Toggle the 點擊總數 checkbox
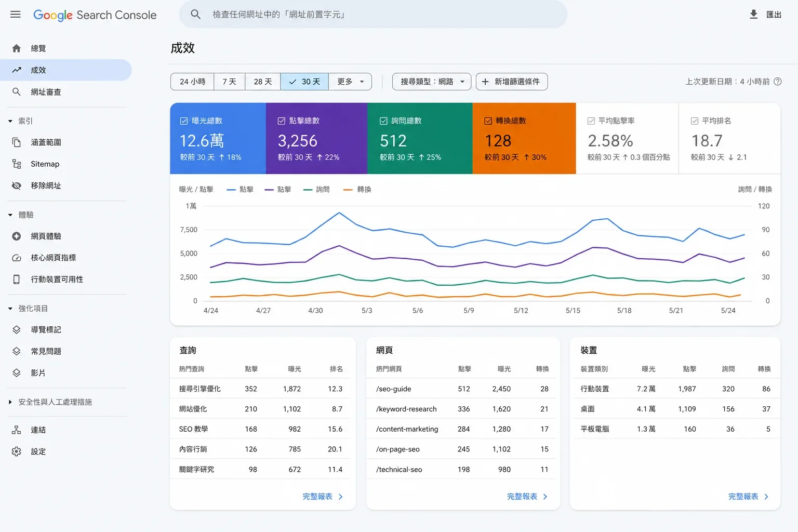 coord(282,121)
